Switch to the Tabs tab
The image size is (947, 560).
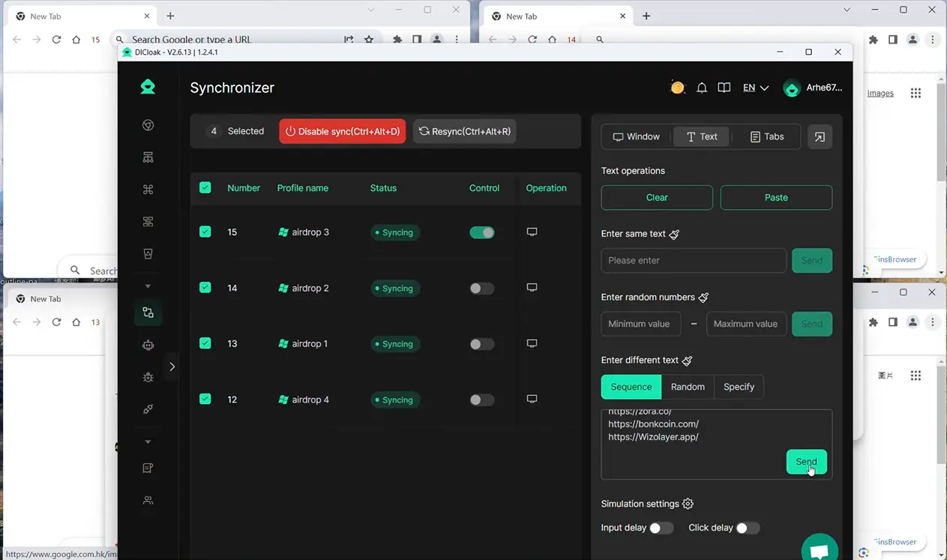tap(767, 136)
